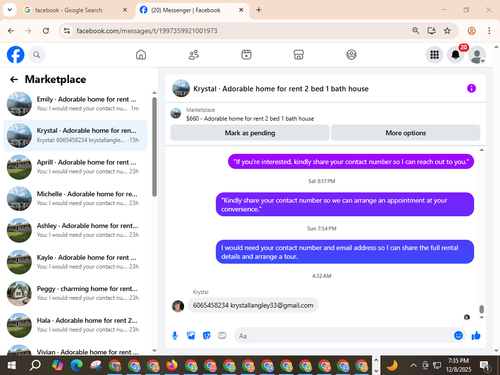Click Mark as pending button
This screenshot has width=500, height=375.
pos(250,133)
